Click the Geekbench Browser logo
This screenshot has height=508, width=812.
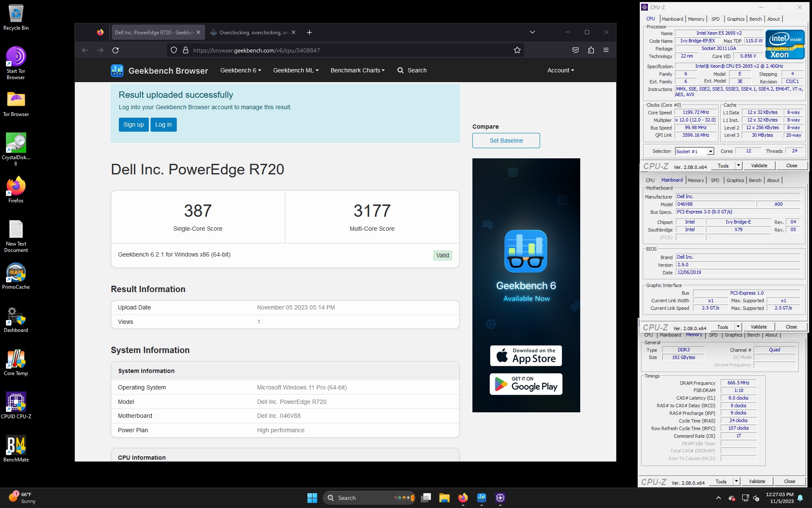click(x=159, y=71)
